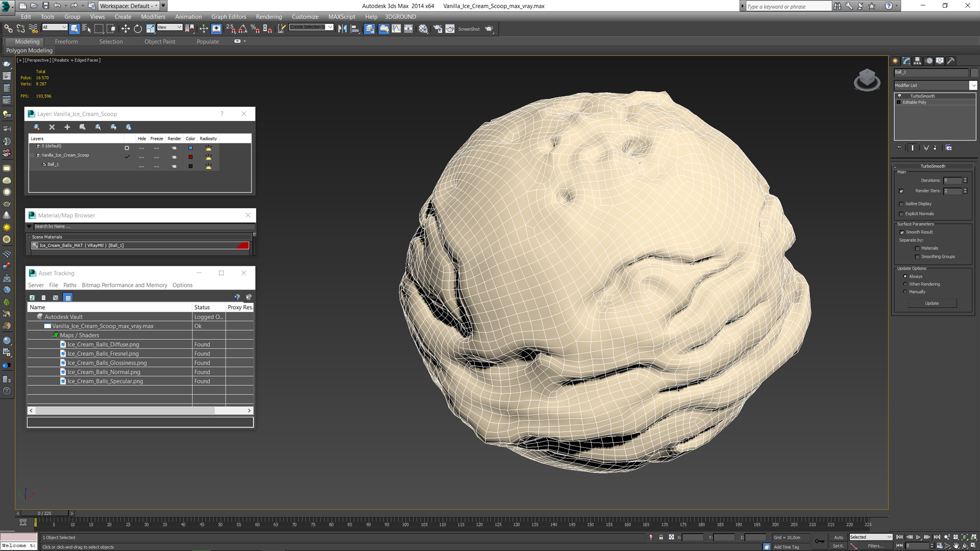980x551 pixels.
Task: Open the Create command panel tab
Action: click(895, 61)
